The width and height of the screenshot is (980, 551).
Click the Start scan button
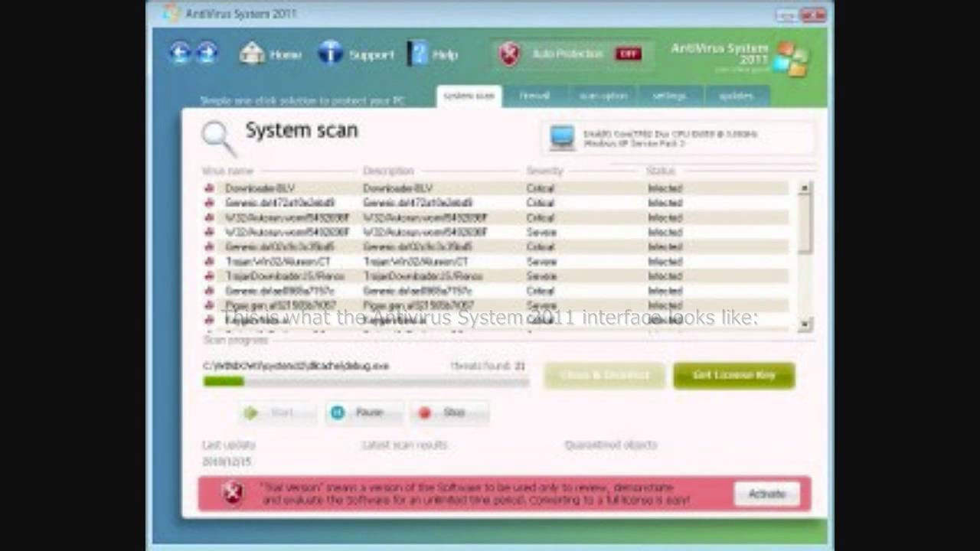(x=276, y=413)
